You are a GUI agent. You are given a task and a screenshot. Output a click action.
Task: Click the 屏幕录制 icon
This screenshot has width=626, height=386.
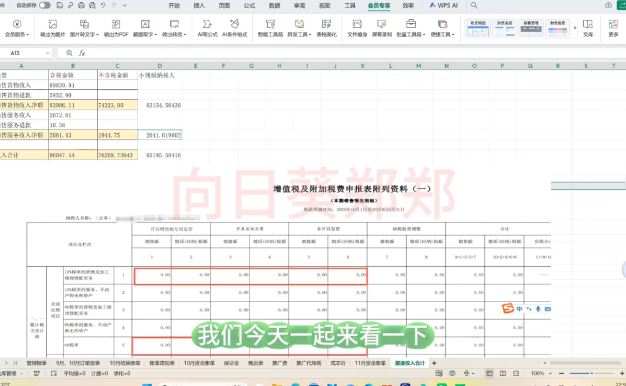382,28
